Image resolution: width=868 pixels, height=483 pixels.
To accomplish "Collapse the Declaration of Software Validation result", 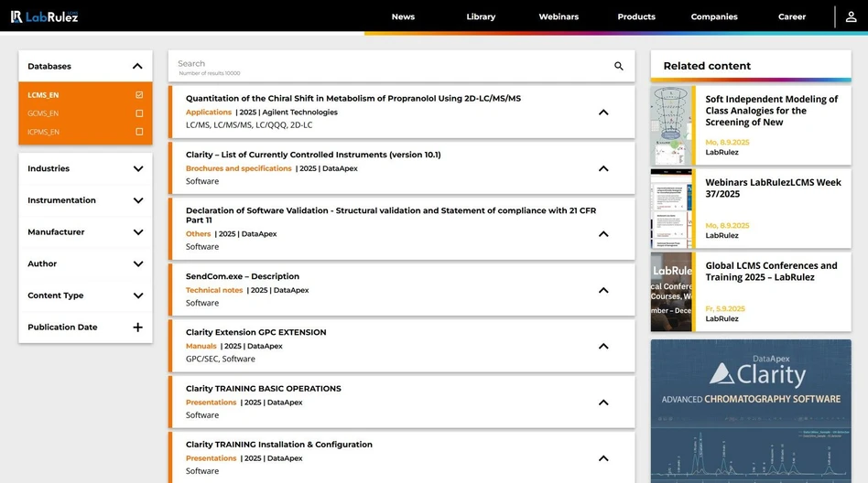I will (x=603, y=234).
